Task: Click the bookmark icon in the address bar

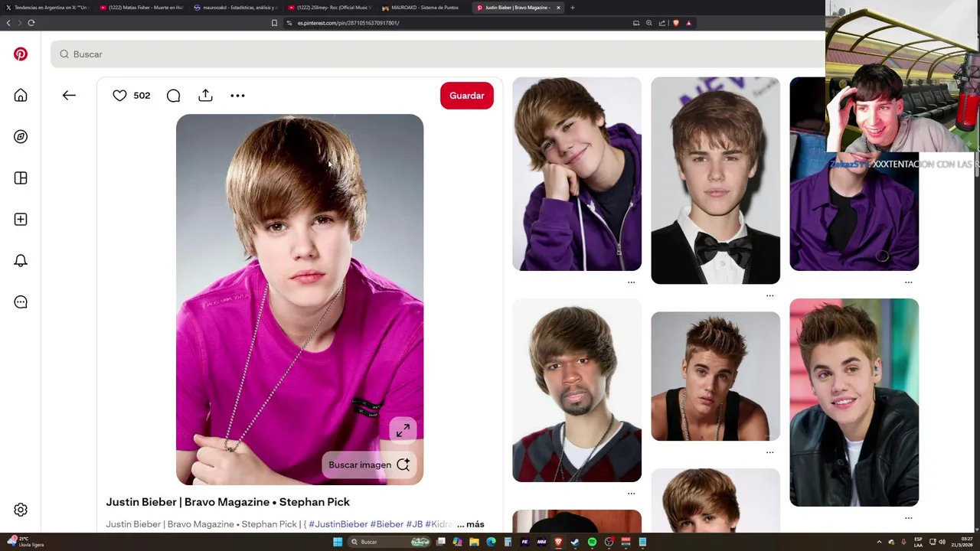Action: click(x=274, y=23)
